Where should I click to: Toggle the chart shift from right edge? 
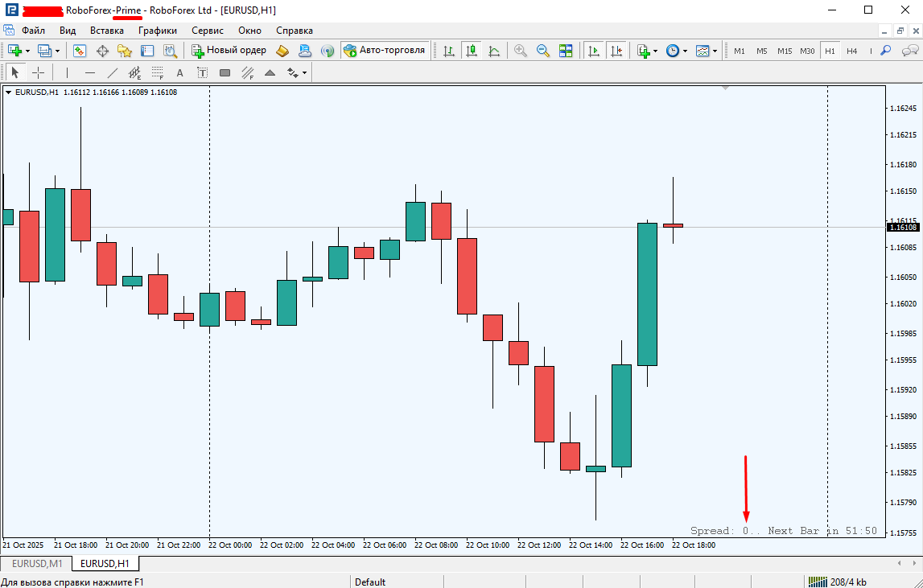click(x=616, y=50)
